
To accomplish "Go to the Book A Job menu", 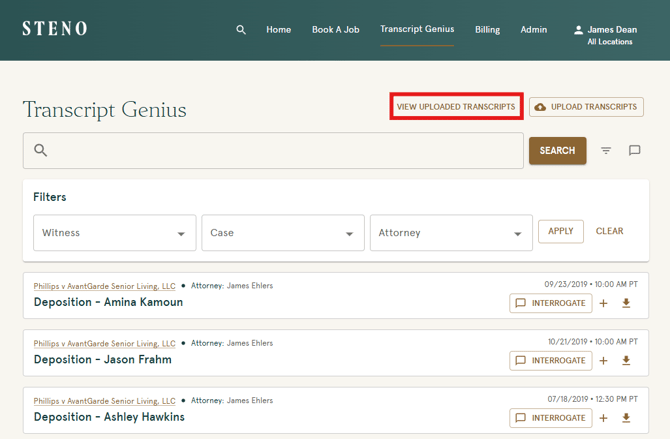I will (335, 30).
